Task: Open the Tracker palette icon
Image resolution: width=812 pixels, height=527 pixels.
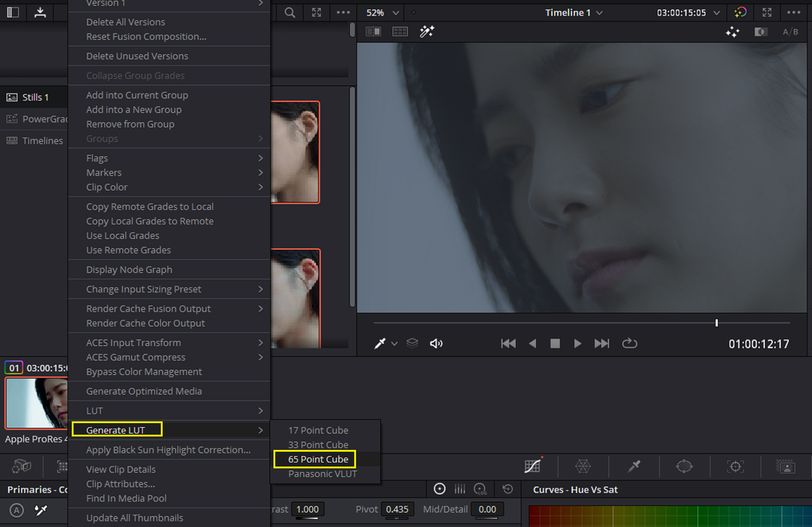Action: click(735, 466)
